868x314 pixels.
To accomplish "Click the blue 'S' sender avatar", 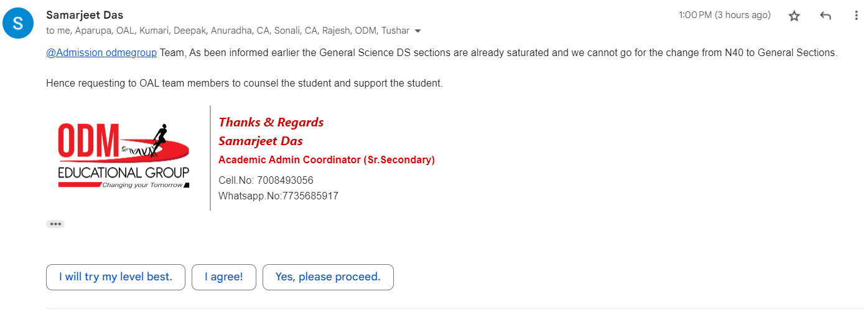I will click(18, 24).
